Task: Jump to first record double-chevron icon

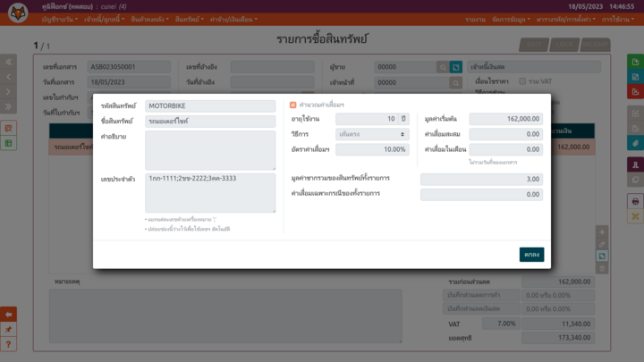Action: coord(8,62)
